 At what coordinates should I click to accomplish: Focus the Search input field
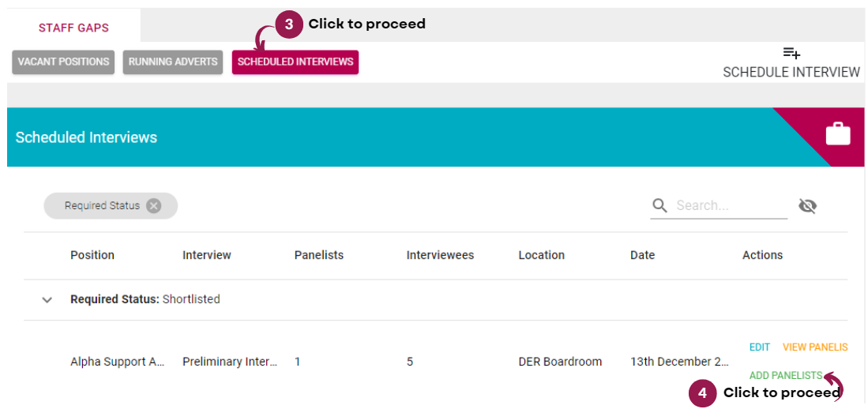731,206
